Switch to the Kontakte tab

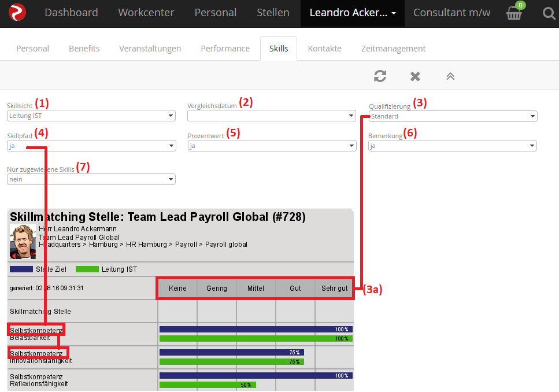[x=325, y=49]
